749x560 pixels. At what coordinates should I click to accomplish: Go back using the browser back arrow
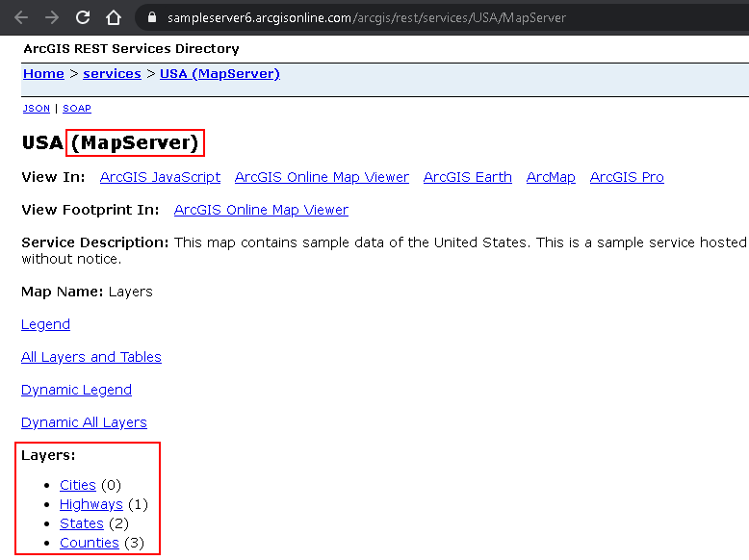click(21, 17)
